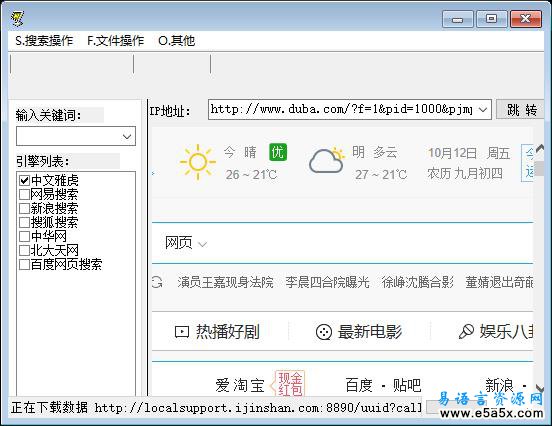This screenshot has height=426, width=552.
Task: Click the 正在下载数据 status bar text
Action: (49, 407)
